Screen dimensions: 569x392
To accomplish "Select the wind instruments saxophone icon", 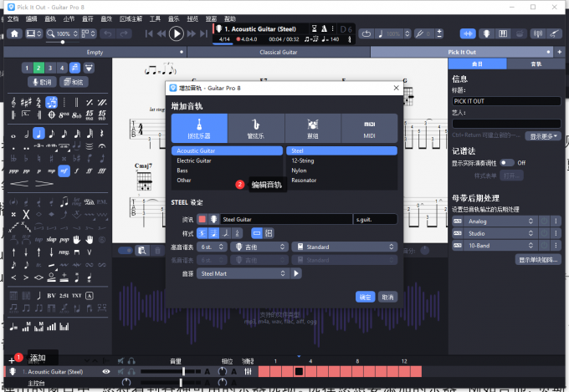I will 256,128.
